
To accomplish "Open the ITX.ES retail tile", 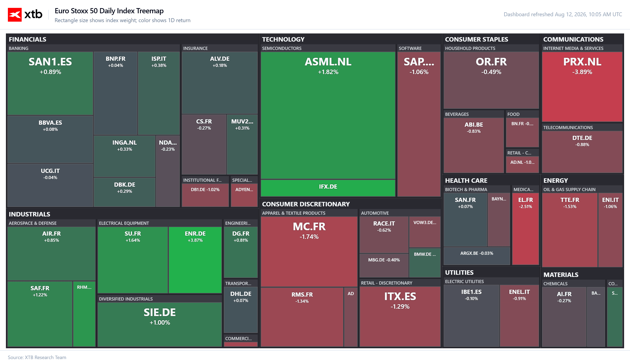I will (x=400, y=316).
